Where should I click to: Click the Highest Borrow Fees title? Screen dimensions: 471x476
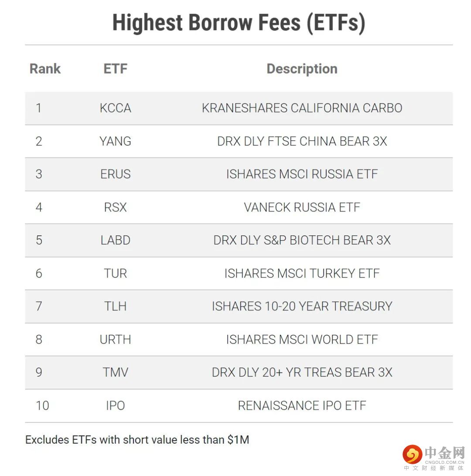click(x=239, y=23)
